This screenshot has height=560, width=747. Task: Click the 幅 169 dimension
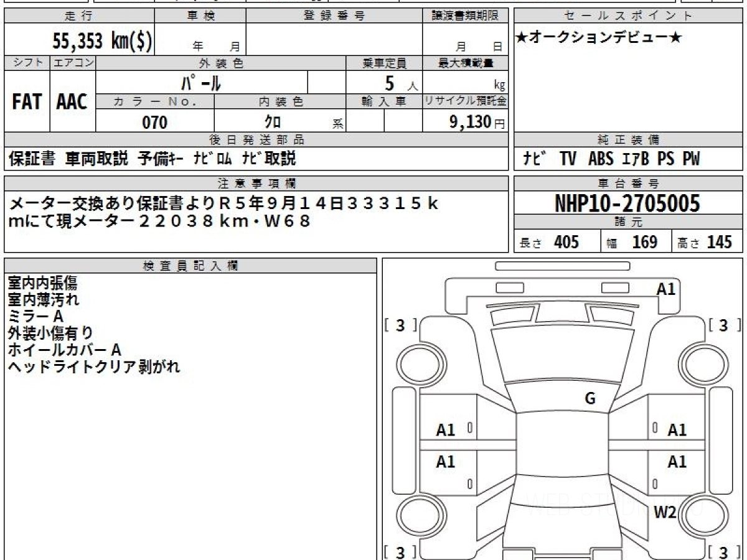pos(632,242)
